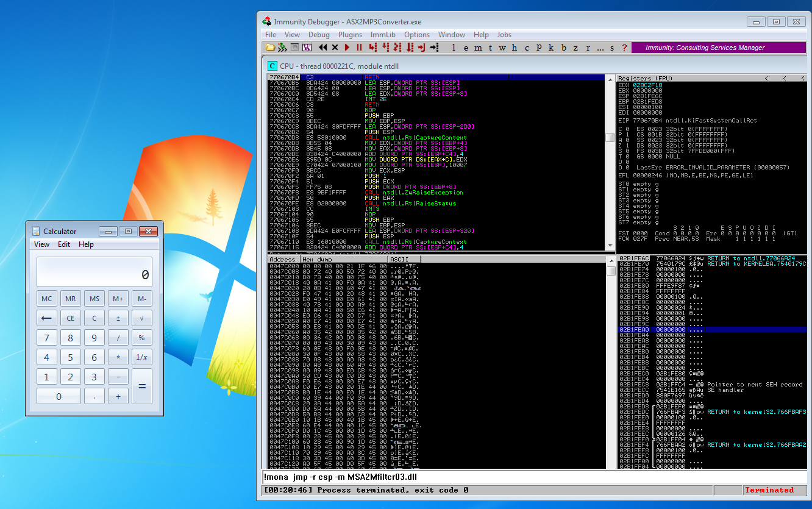Open Memory map with the 'm' button
This screenshot has height=509, width=812.
point(478,48)
